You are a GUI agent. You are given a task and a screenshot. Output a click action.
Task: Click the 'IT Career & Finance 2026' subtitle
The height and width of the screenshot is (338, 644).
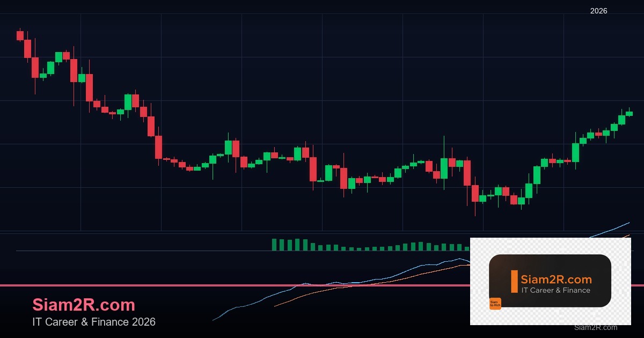[x=94, y=322]
